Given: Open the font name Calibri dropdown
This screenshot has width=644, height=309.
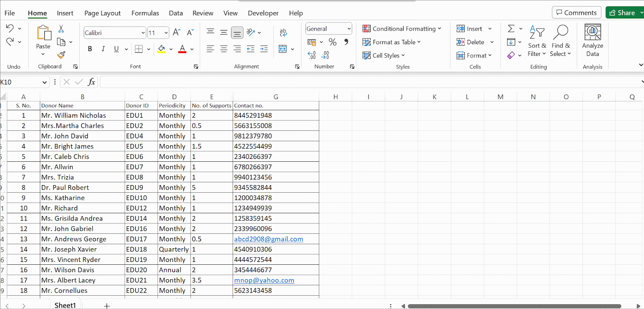Looking at the screenshot, I should pos(143,33).
